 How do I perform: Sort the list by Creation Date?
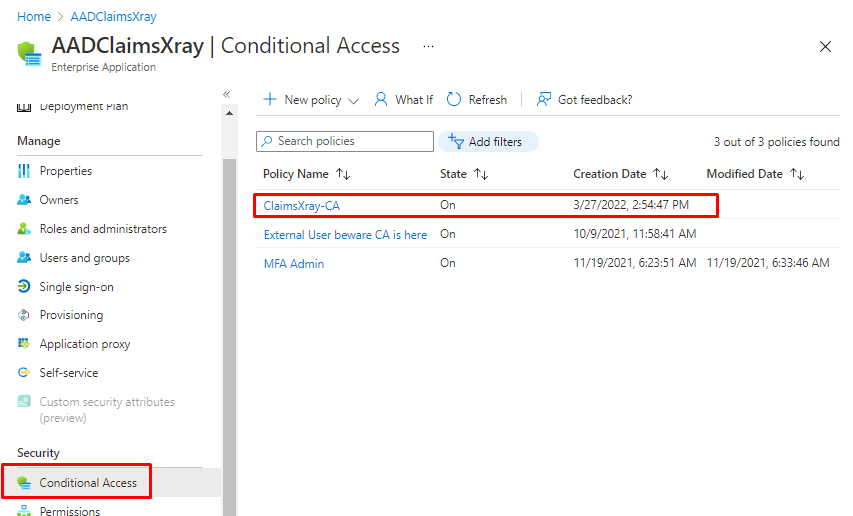pos(660,174)
